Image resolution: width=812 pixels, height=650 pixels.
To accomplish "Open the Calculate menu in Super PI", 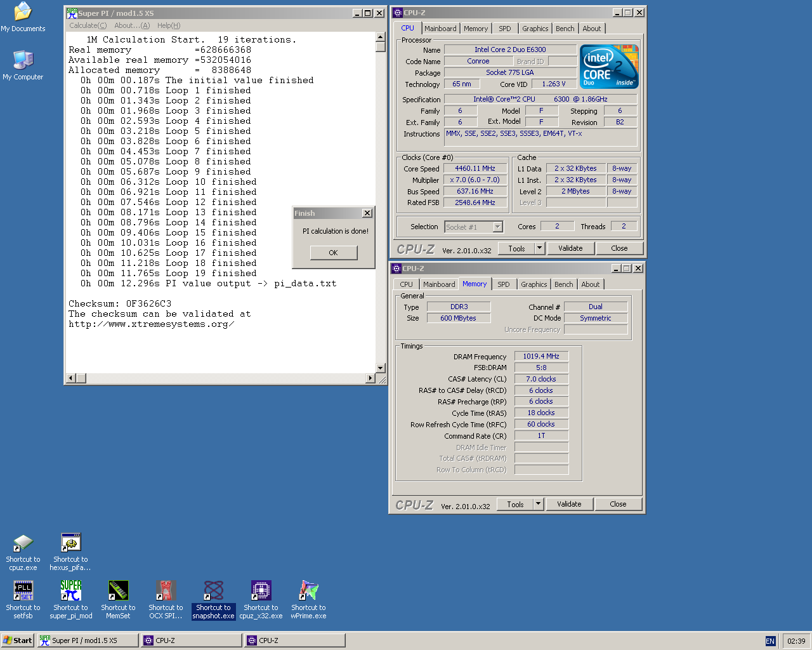I will tap(88, 25).
